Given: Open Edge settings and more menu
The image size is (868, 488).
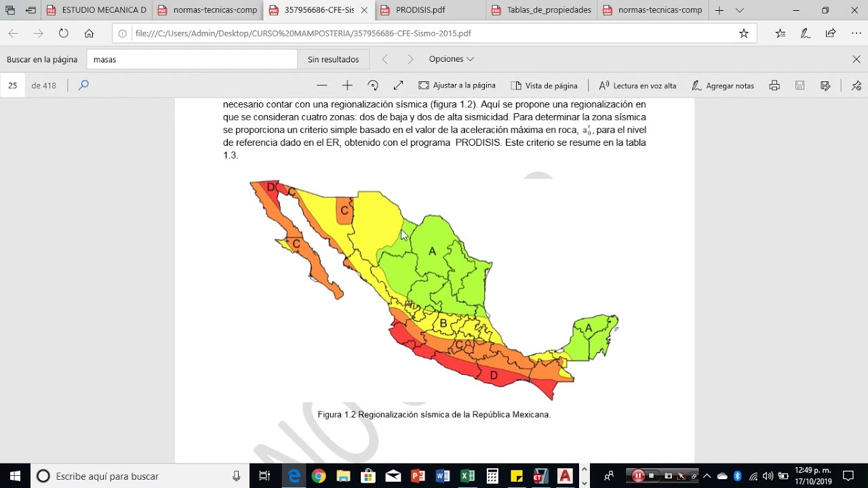Looking at the screenshot, I should click(x=856, y=33).
